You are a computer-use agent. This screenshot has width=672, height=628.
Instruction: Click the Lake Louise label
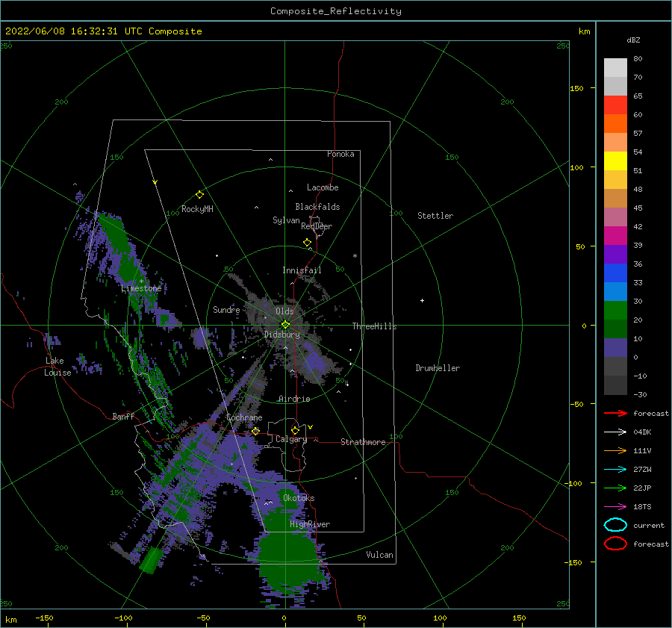57,367
